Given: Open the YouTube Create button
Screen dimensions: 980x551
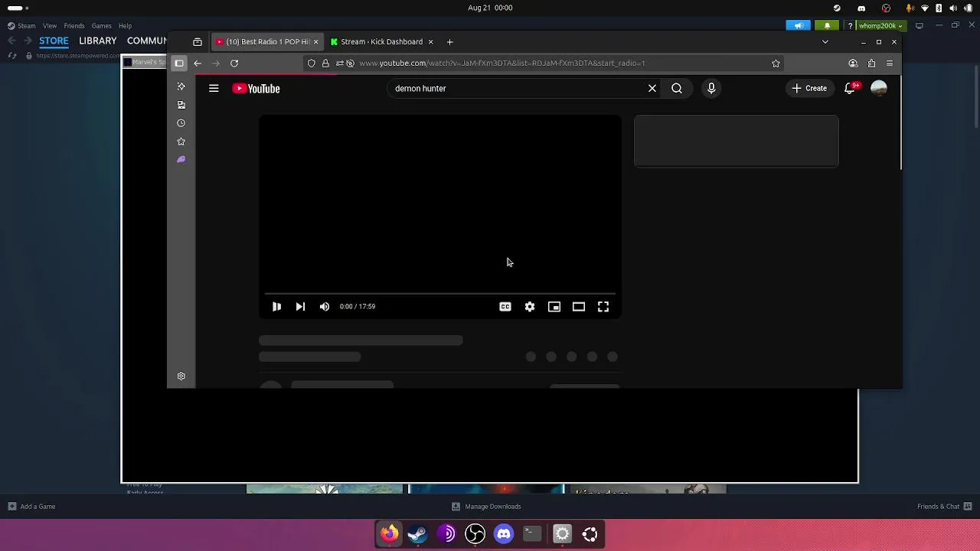Looking at the screenshot, I should point(809,89).
